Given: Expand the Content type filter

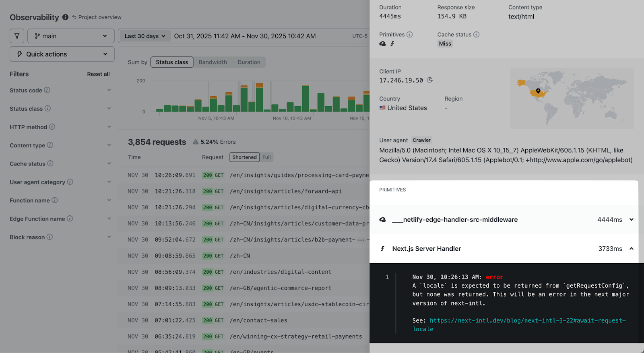Looking at the screenshot, I should pyautogui.click(x=109, y=145).
